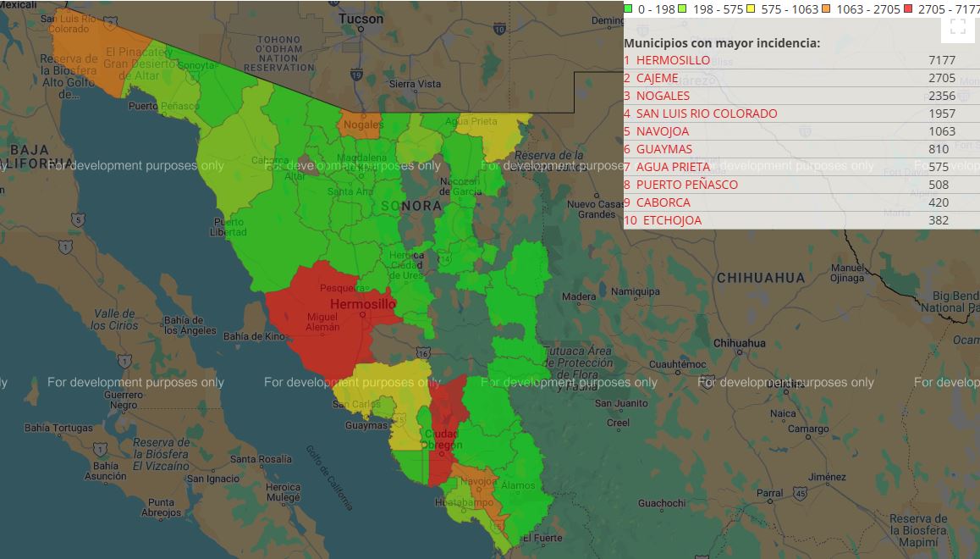Image resolution: width=980 pixels, height=559 pixels.
Task: Toggle fullscreen map view button
Action: tap(957, 26)
